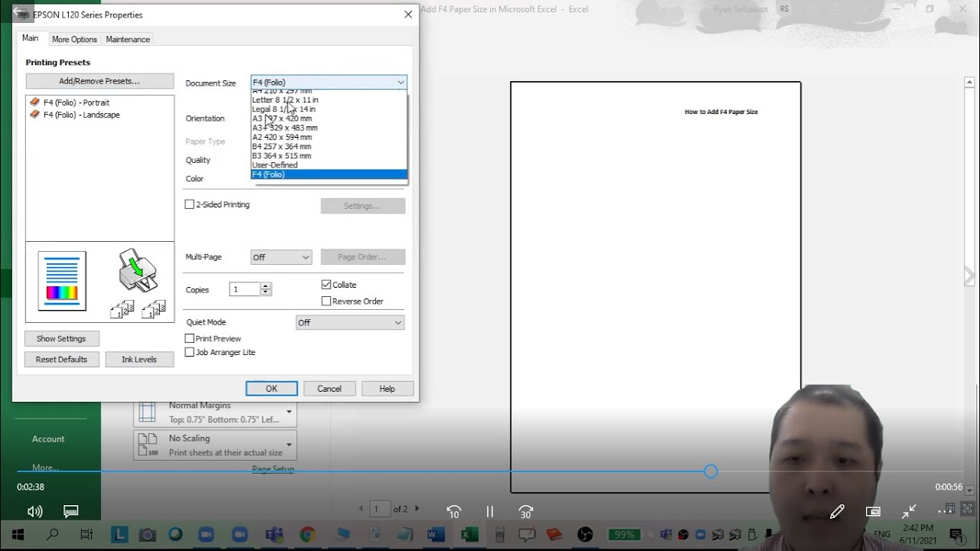Switch to Excel on the taskbar

(x=469, y=534)
